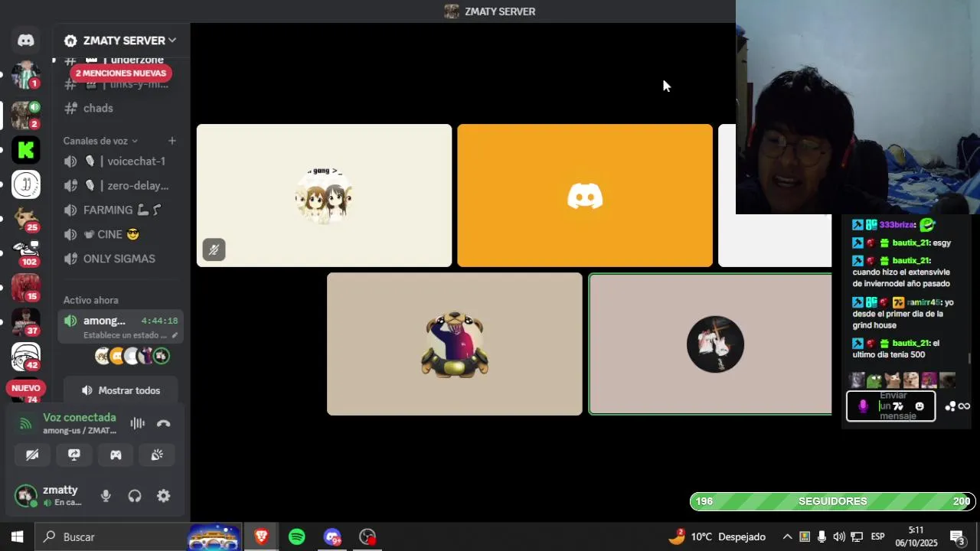This screenshot has width=980, height=551.
Task: Launch Spotify from taskbar
Action: 297,536
